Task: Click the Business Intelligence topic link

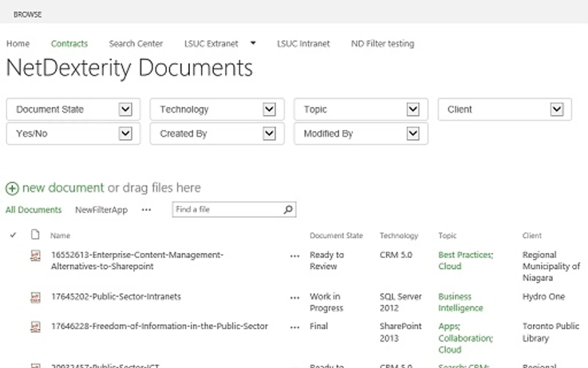Action: point(460,302)
